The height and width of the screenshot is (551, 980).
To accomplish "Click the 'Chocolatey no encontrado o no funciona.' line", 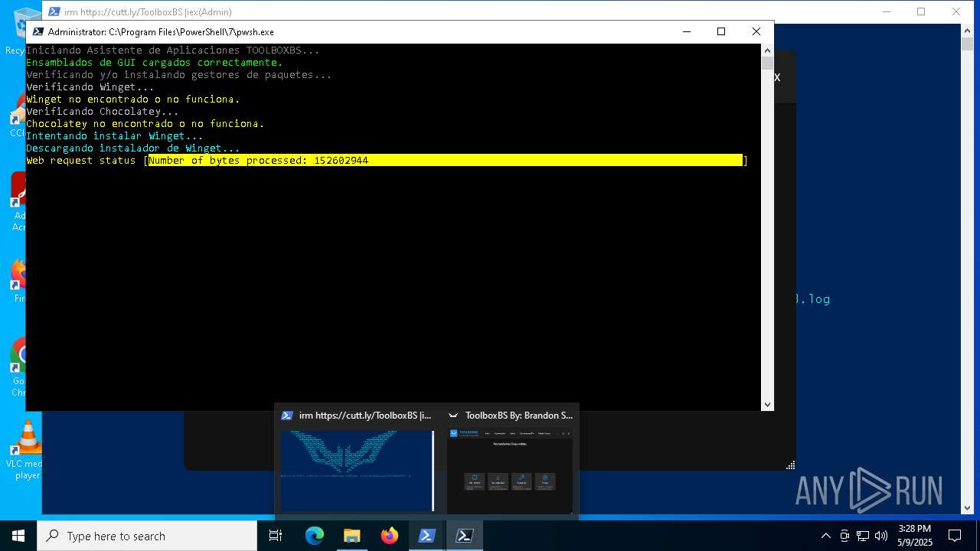I will 145,123.
